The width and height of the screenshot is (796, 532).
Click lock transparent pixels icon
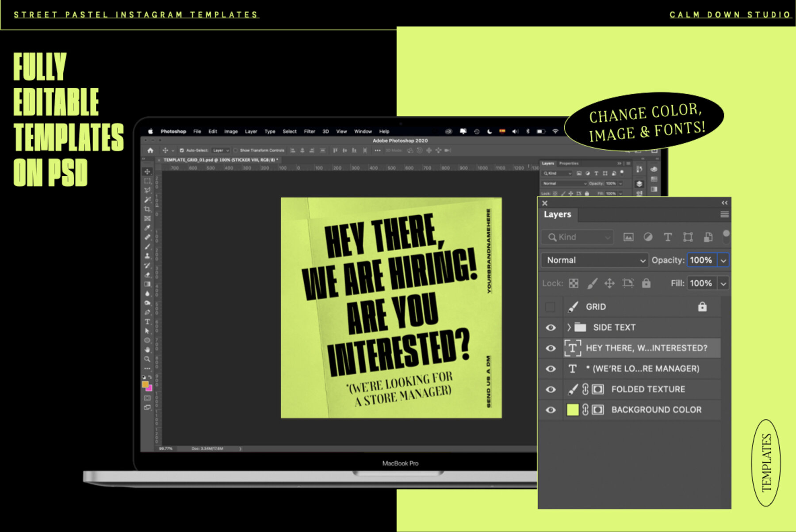(x=574, y=283)
